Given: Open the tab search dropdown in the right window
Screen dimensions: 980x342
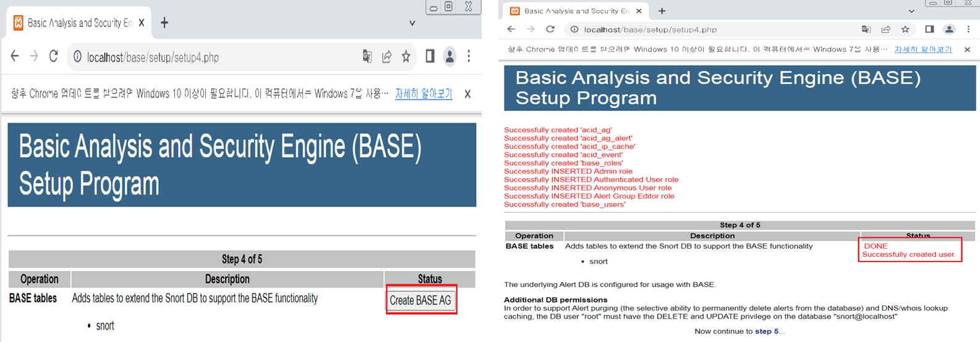Looking at the screenshot, I should [x=911, y=11].
